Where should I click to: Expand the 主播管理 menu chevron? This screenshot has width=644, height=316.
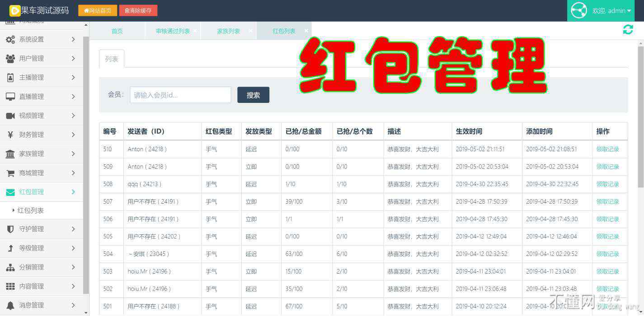point(73,78)
